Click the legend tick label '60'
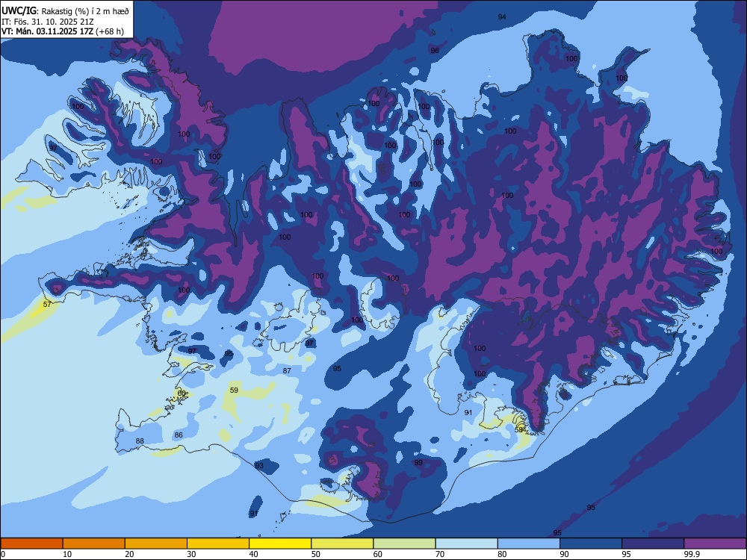Screen dimensions: 747x560 pyautogui.click(x=378, y=554)
